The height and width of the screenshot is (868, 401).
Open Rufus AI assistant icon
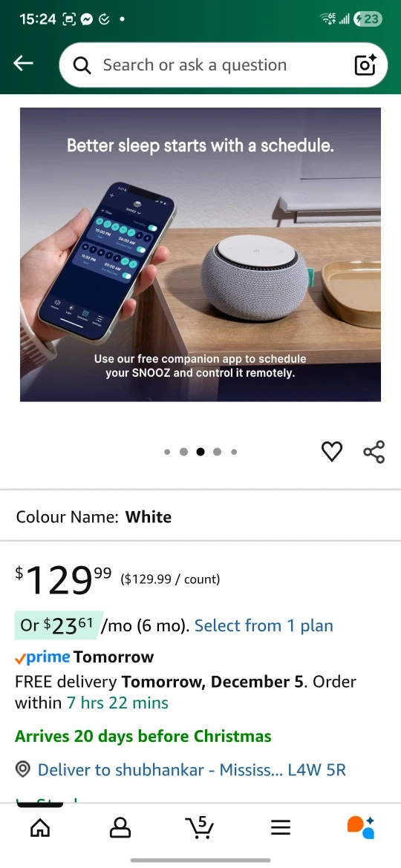pyautogui.click(x=361, y=828)
